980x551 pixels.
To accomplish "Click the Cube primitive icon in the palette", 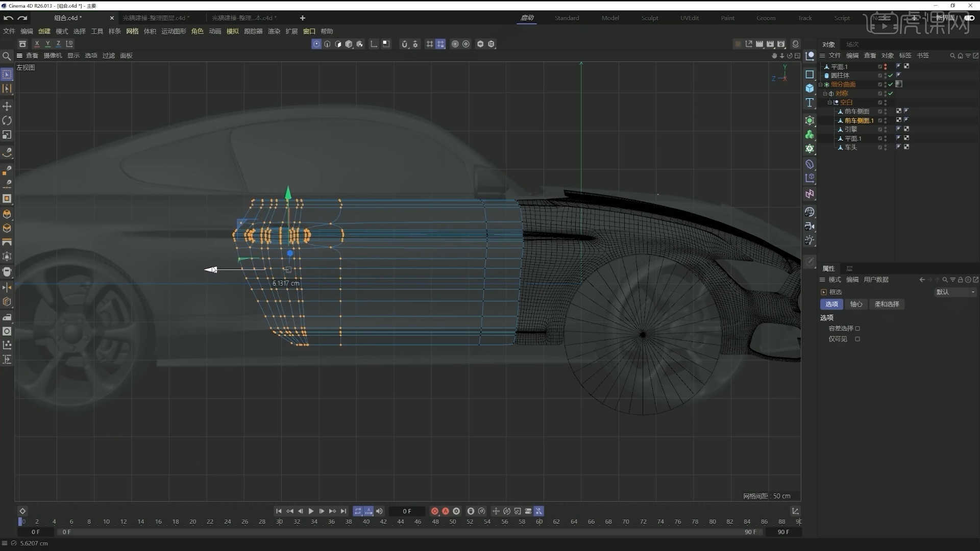I will click(x=810, y=88).
